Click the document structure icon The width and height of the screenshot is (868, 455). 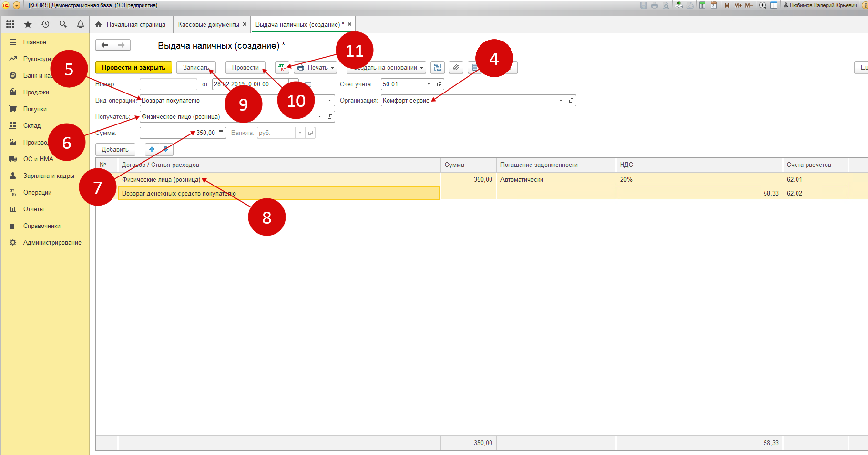(438, 67)
